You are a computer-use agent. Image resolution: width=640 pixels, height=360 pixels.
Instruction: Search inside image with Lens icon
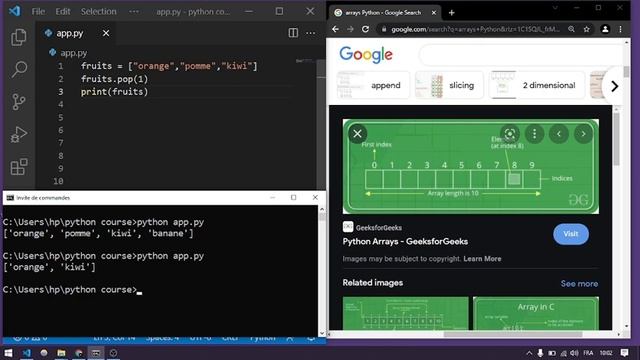(510, 133)
